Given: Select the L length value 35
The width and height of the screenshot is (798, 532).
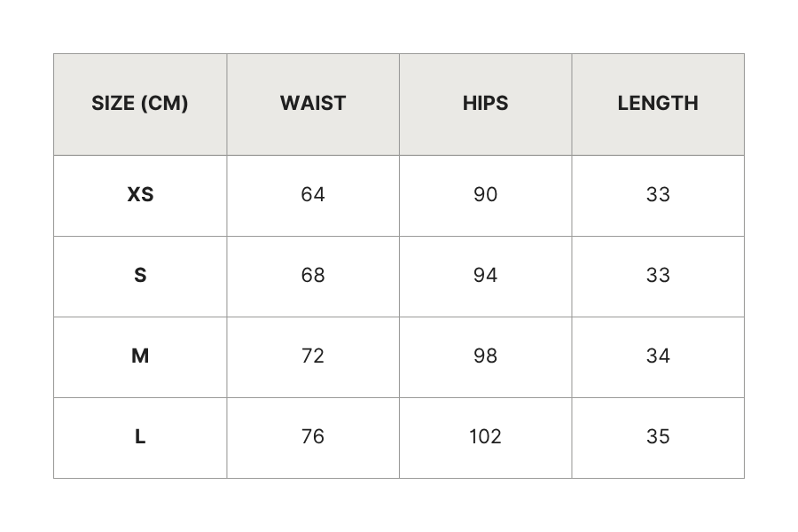Looking at the screenshot, I should coord(658,437).
